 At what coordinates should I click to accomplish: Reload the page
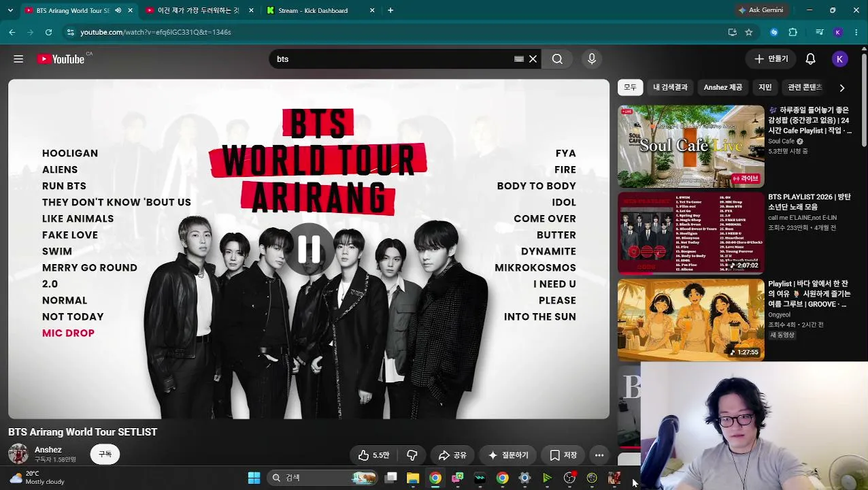pyautogui.click(x=48, y=32)
